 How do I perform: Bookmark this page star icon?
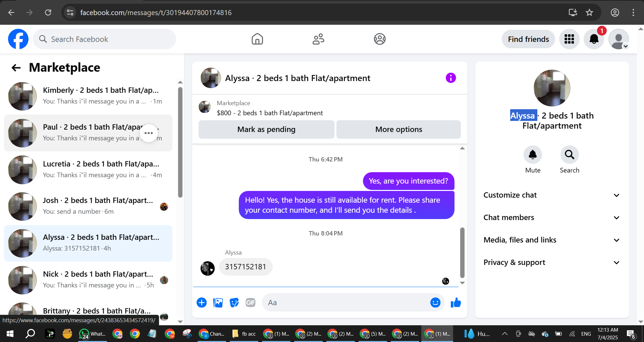[589, 12]
